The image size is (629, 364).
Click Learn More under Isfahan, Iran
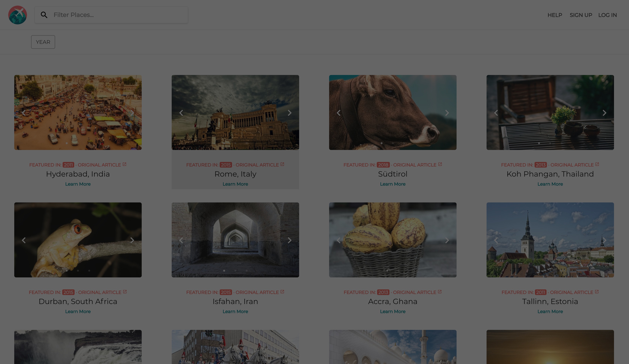pyautogui.click(x=235, y=311)
